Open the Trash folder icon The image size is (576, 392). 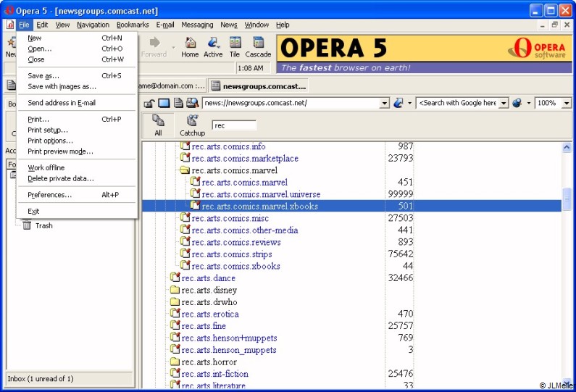coord(27,225)
